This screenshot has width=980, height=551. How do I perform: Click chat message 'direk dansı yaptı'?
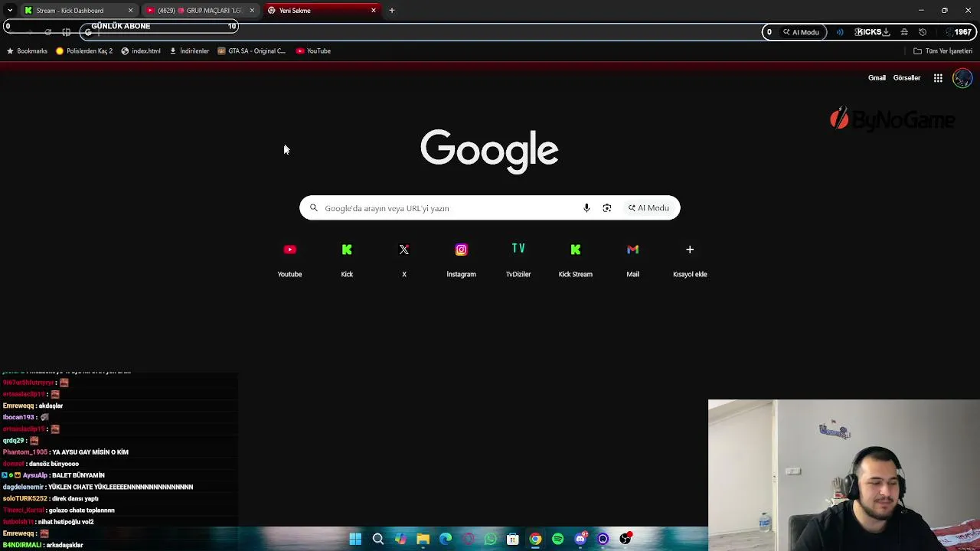coord(76,499)
